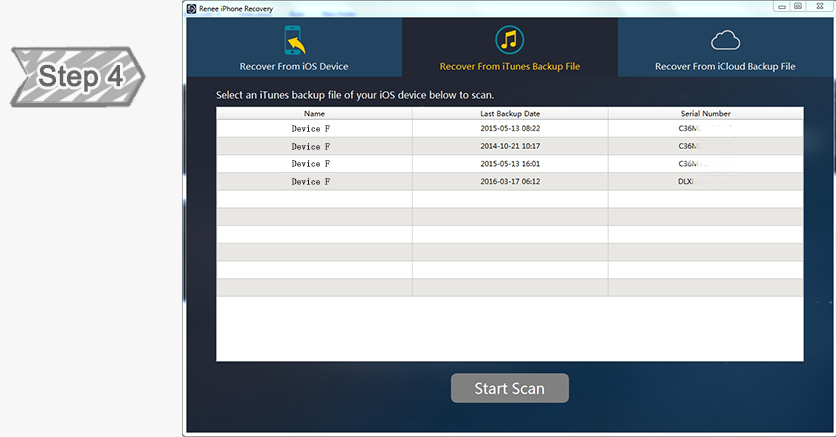This screenshot has width=836, height=437.
Task: Click the Serial Number column header
Action: 704,114
